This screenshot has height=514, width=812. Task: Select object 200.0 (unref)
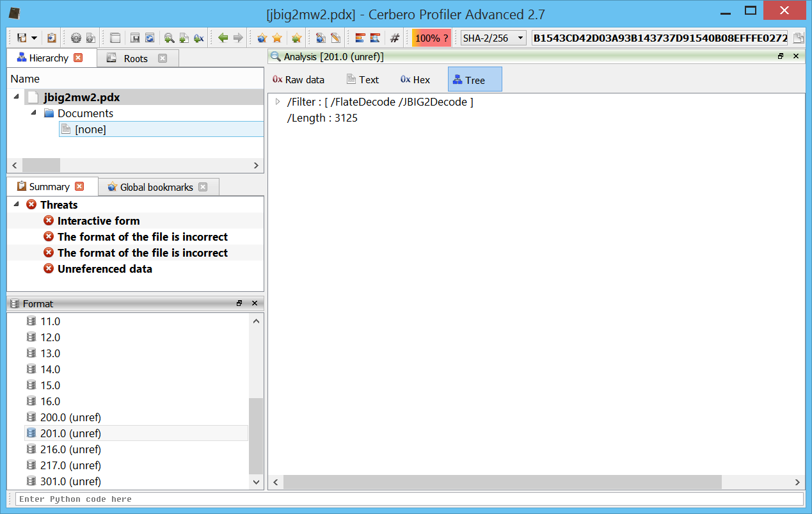pos(70,417)
